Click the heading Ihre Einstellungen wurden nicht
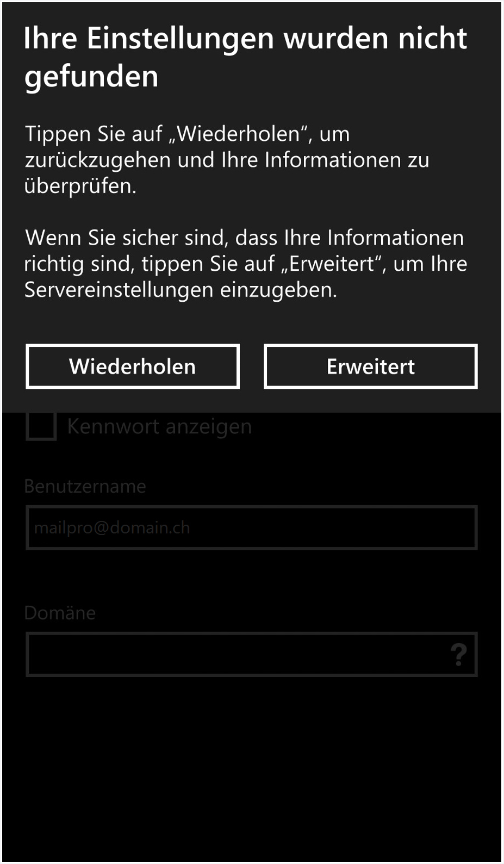 245,38
